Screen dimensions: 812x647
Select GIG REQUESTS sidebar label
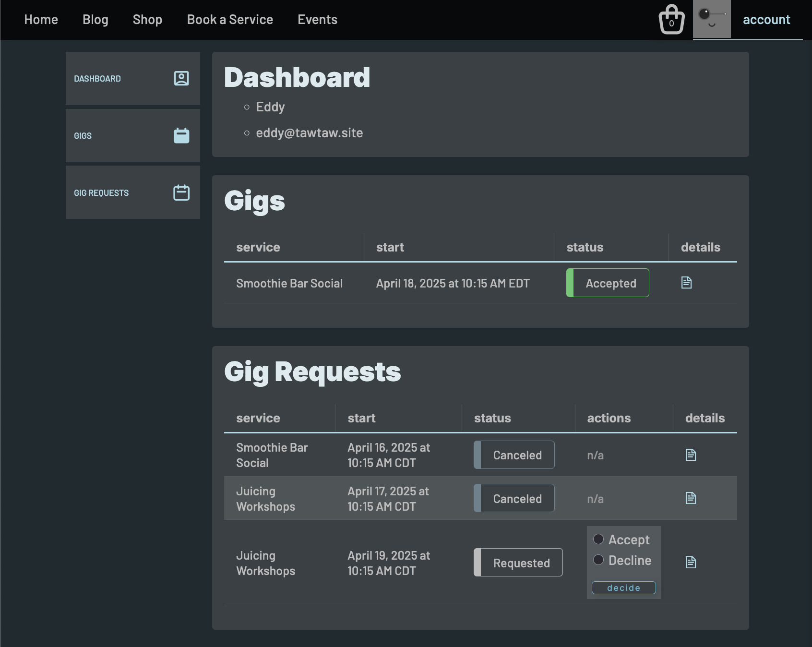(x=101, y=193)
